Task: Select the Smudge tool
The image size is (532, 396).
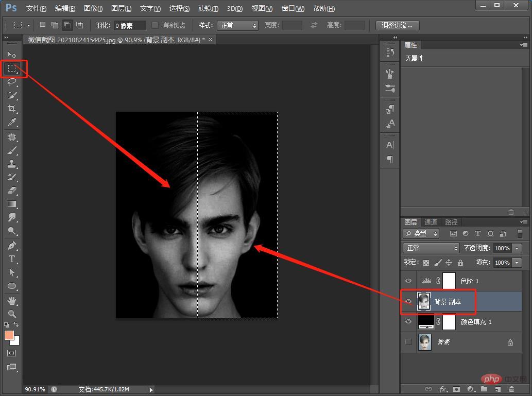Action: [12, 217]
